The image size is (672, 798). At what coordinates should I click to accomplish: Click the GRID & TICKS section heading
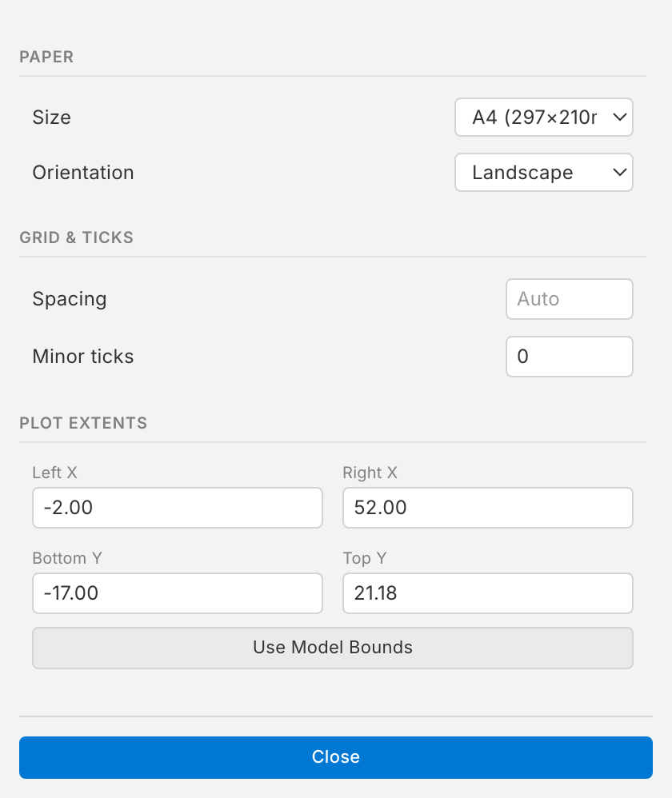click(76, 237)
